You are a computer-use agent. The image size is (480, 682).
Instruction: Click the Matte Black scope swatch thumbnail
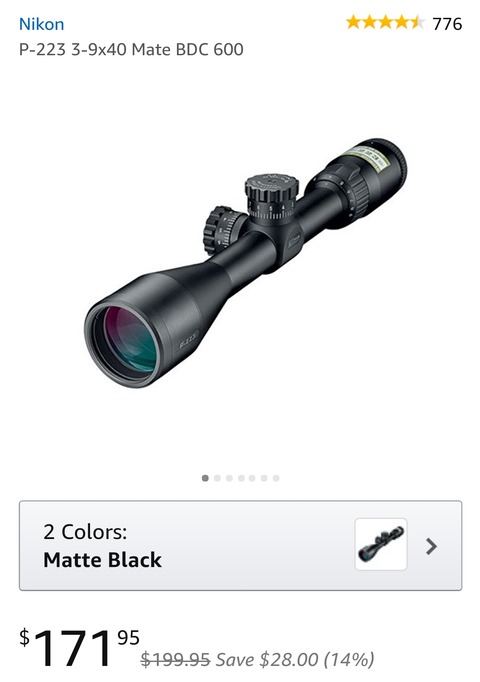pos(381,544)
